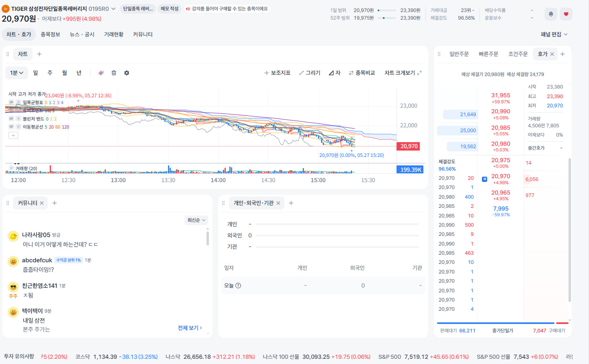Switch to the 종목정보 tab
The width and height of the screenshot is (589, 364).
50,34
